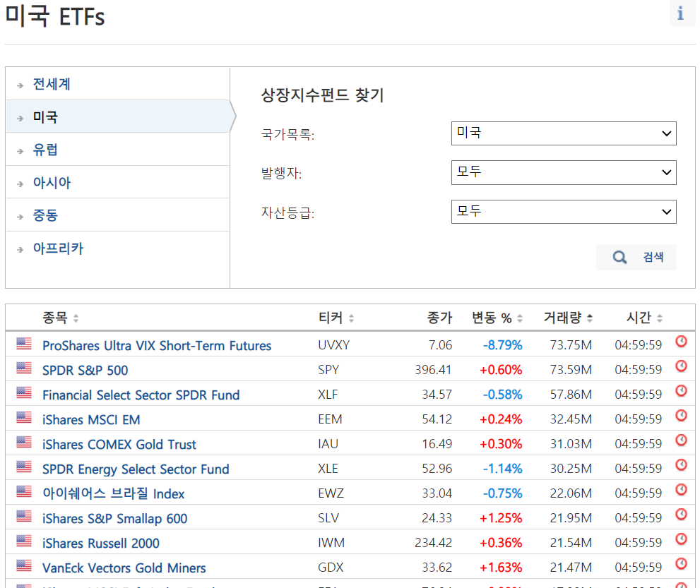Open the SPDR S&P 500 link
This screenshot has width=700, height=588.
coord(85,371)
